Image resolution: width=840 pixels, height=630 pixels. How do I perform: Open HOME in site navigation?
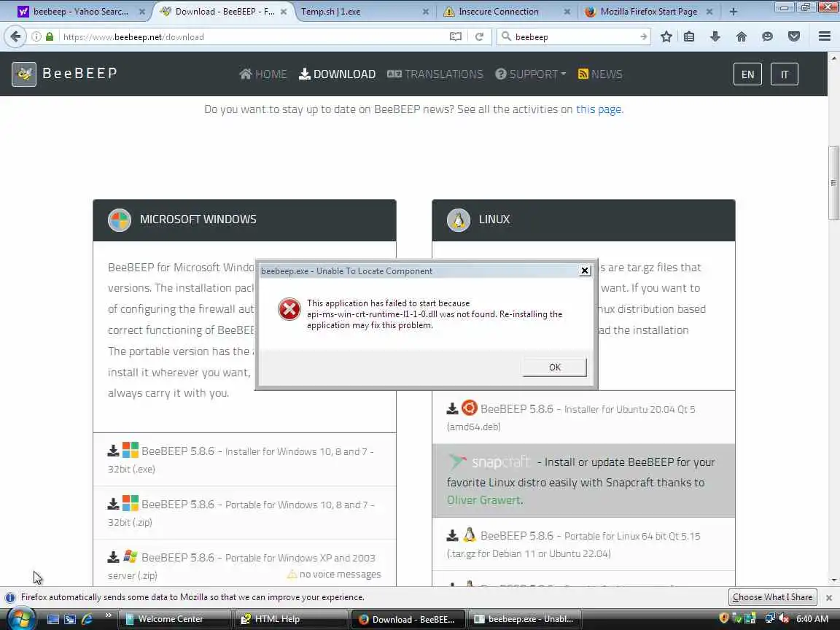(x=263, y=74)
